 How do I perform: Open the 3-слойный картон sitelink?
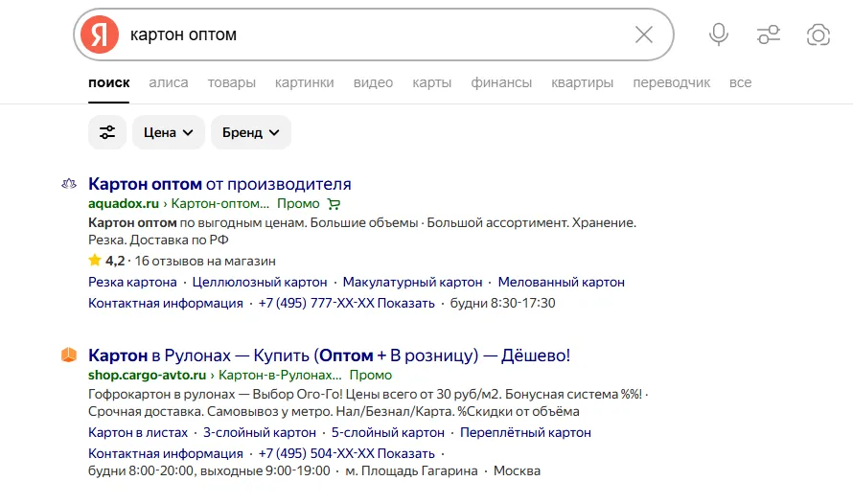260,432
